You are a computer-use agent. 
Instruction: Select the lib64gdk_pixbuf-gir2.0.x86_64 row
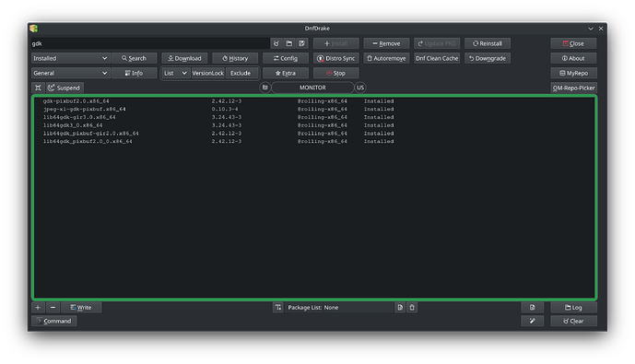314,134
